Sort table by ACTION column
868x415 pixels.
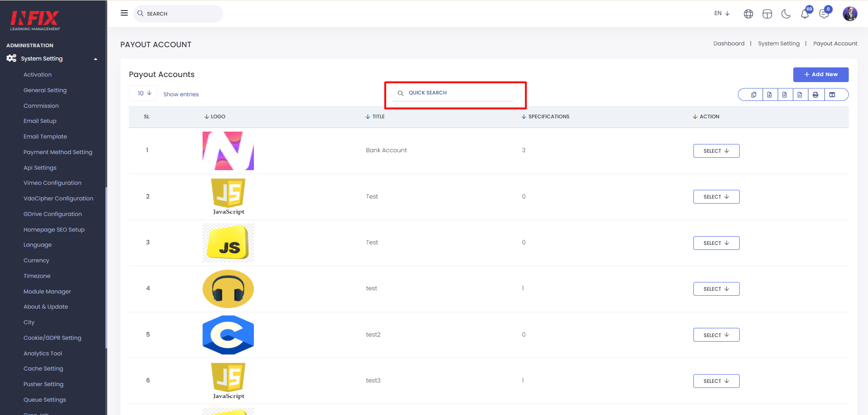(706, 116)
